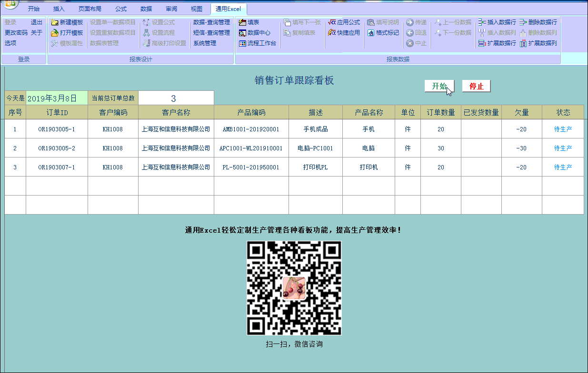Screen dimensions: 588x373
Task: Click 待生产 status for 打印机 row
Action: click(563, 167)
